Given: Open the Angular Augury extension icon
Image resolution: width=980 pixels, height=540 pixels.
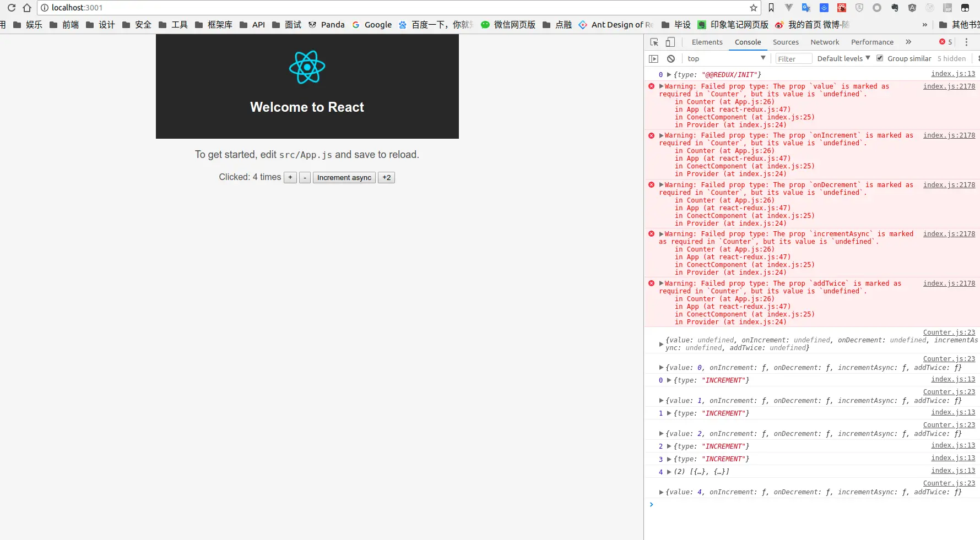Looking at the screenshot, I should click(x=912, y=8).
